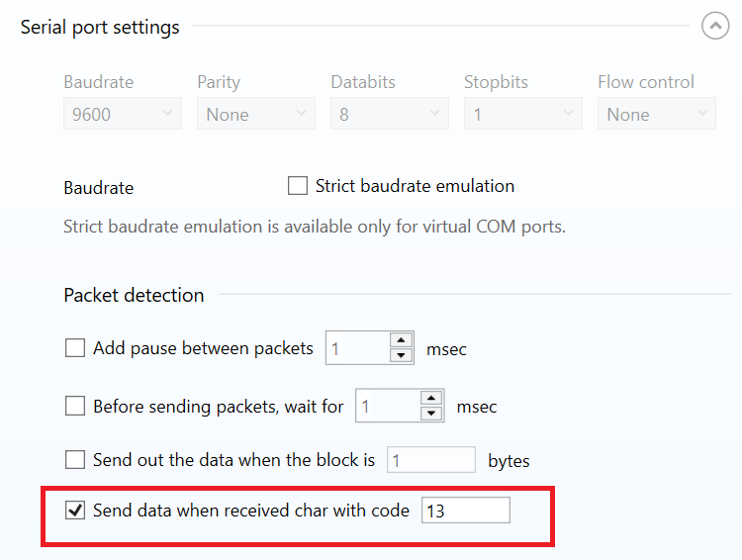Uncheck Send data when received char
Image resolution: width=742 pixels, height=560 pixels.
pyautogui.click(x=75, y=511)
